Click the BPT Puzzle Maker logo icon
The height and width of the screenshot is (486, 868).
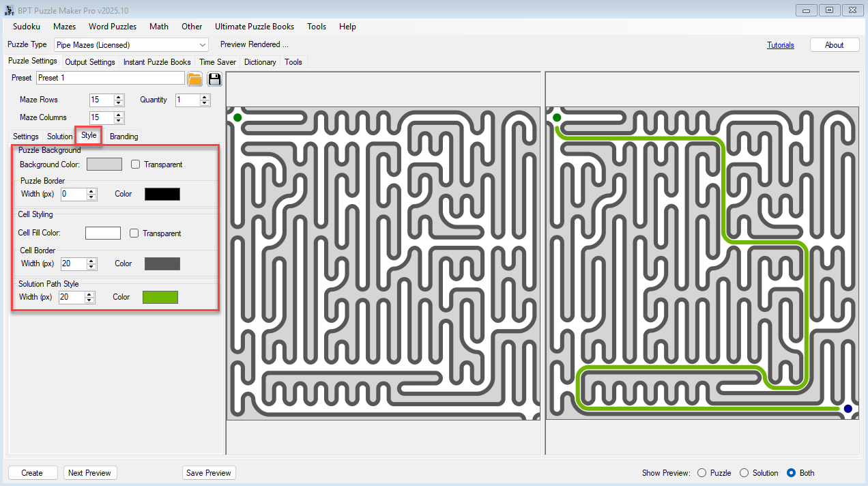(9, 10)
